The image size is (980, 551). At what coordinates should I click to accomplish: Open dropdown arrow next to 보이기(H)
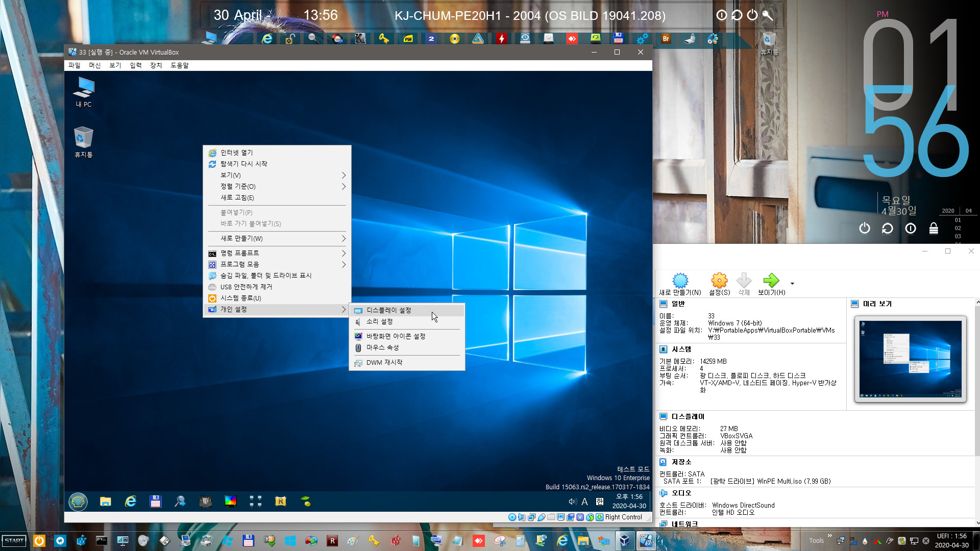point(792,284)
